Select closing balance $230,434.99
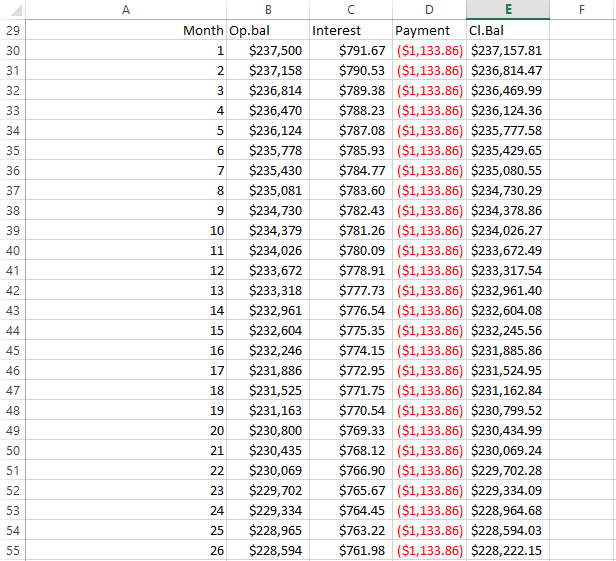This screenshot has height=561, width=616. coord(508,431)
